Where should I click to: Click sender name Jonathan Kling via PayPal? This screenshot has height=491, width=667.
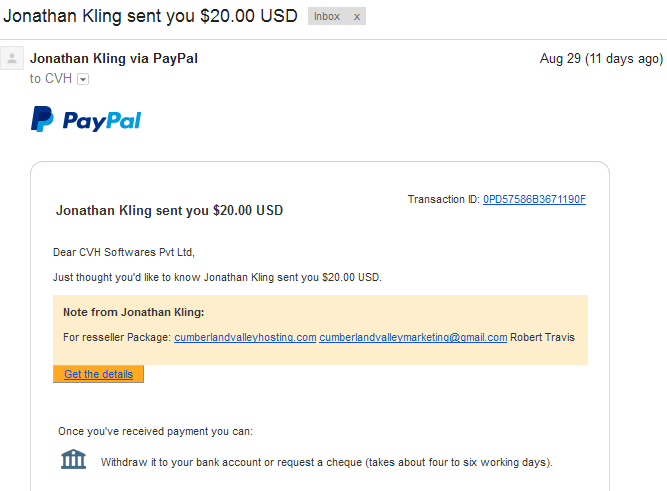(114, 58)
